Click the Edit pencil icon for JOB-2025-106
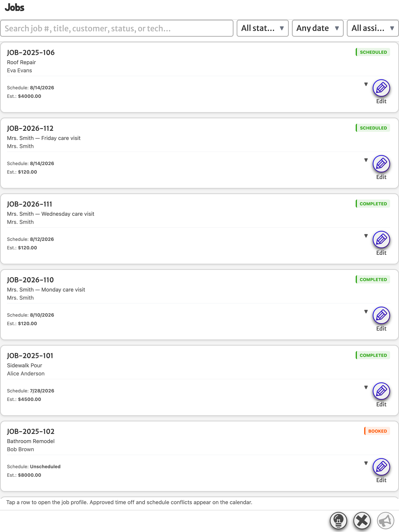399x532 pixels. coord(381,88)
